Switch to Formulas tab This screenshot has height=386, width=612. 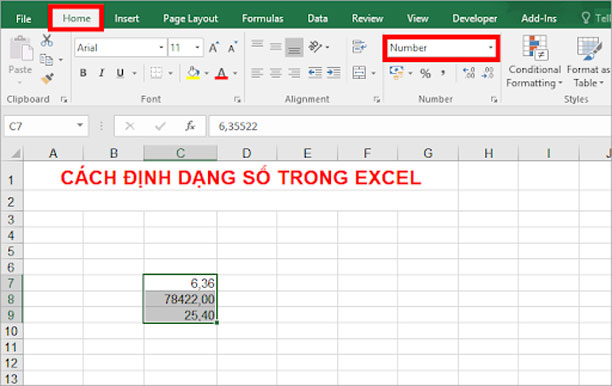coord(263,18)
